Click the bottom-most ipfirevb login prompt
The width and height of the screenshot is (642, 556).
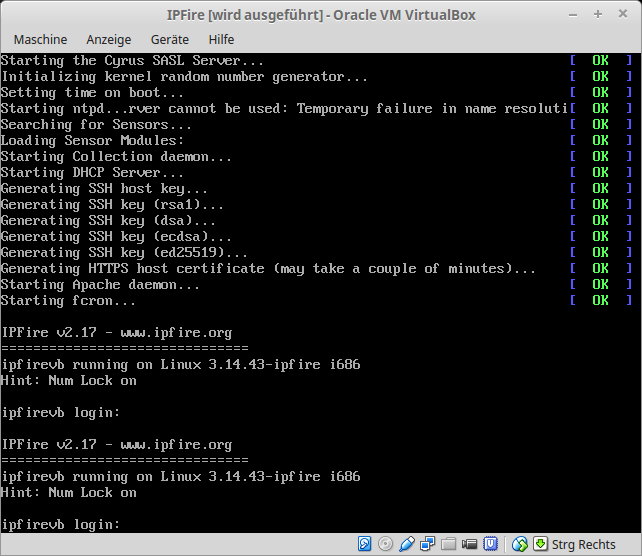61,524
